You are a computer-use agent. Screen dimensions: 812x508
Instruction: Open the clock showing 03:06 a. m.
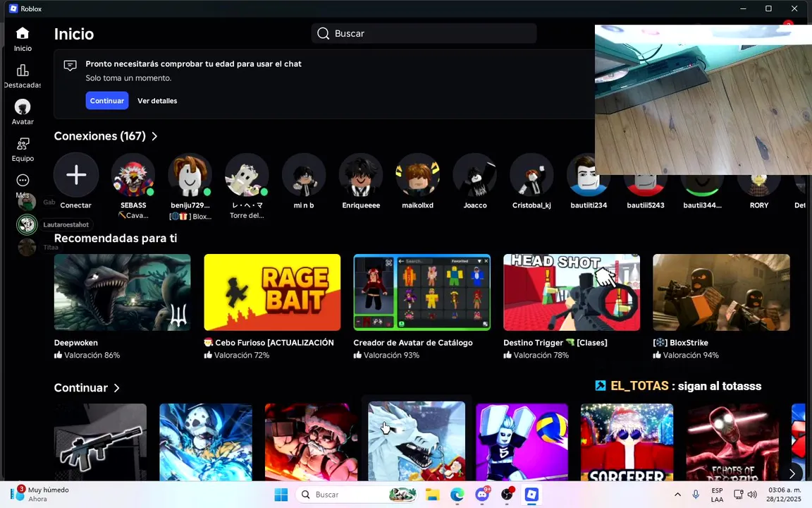pos(784,495)
